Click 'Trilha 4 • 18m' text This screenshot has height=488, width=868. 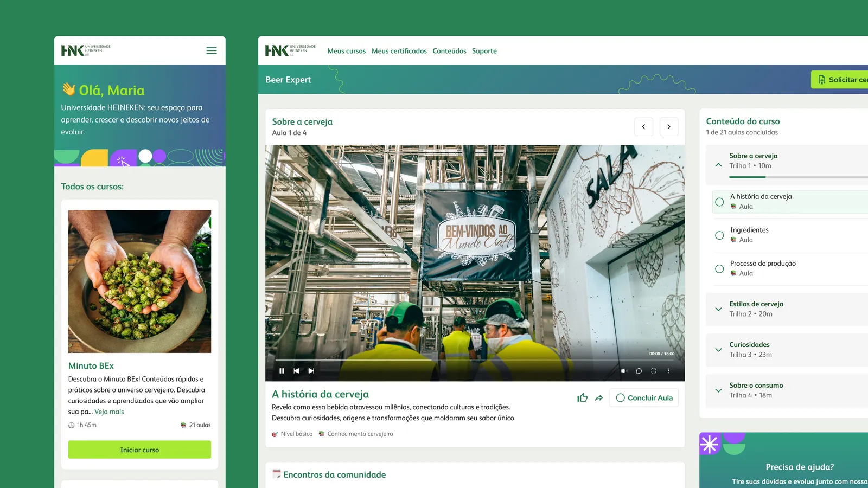click(x=750, y=395)
